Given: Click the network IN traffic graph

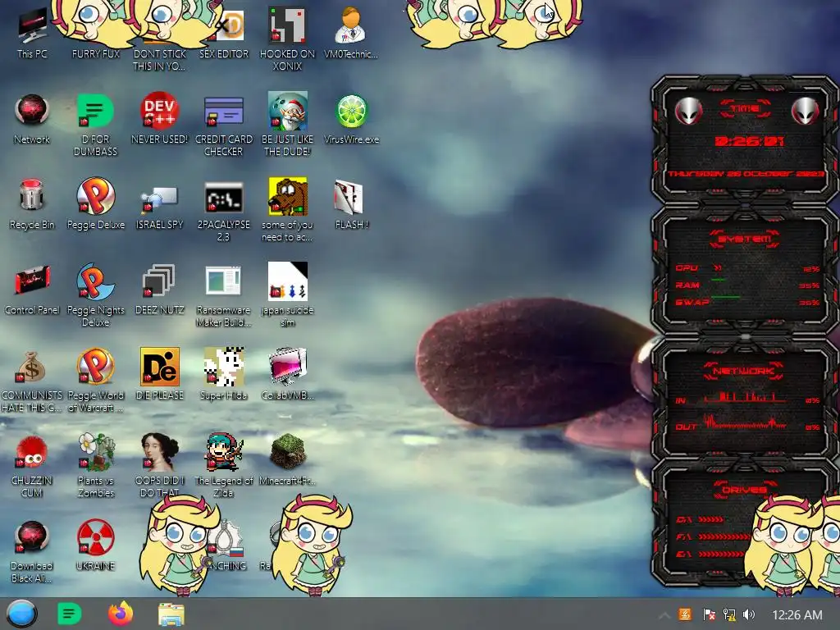Looking at the screenshot, I should coord(745,397).
